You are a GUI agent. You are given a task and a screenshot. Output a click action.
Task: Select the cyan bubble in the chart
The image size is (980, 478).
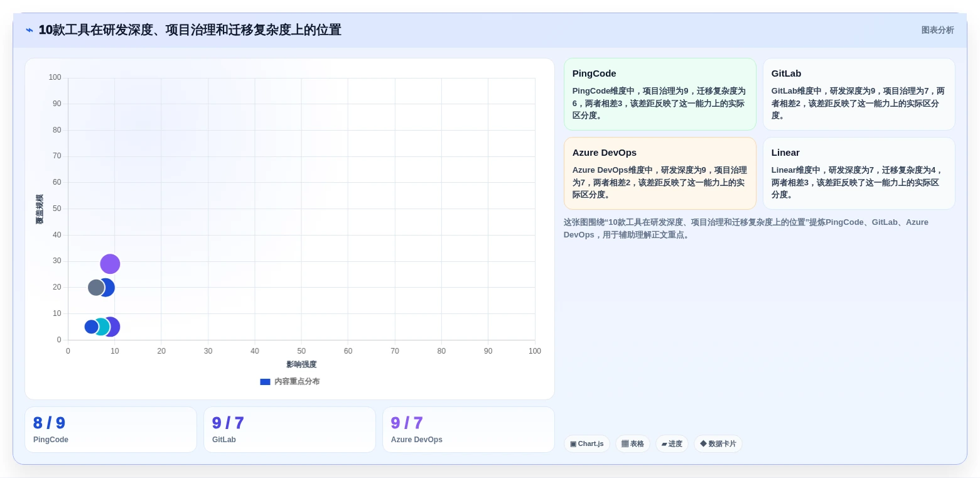(x=100, y=327)
